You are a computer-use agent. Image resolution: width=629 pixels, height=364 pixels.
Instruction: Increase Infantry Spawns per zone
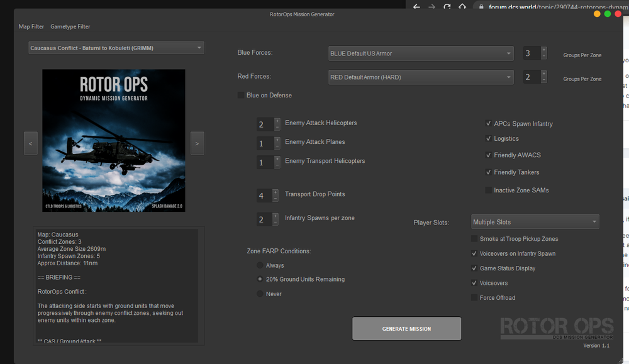(x=276, y=216)
